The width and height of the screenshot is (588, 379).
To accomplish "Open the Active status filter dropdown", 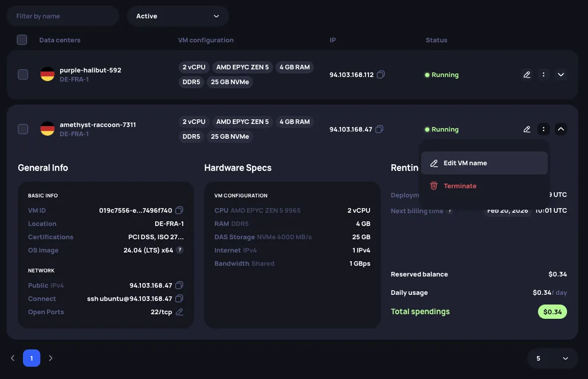I will [178, 16].
